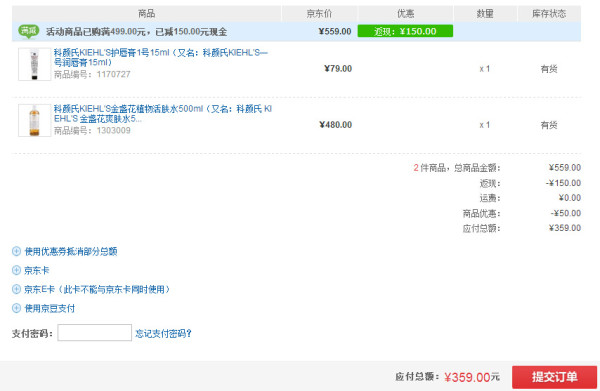Viewport: 600px width, 391px height.
Task: Click the 优惠 column header
Action: click(406, 14)
